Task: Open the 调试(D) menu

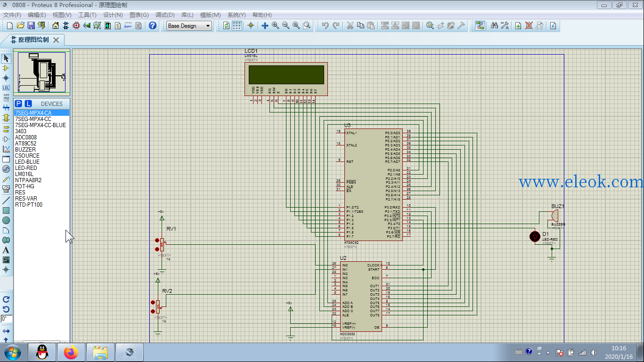Action: point(165,15)
